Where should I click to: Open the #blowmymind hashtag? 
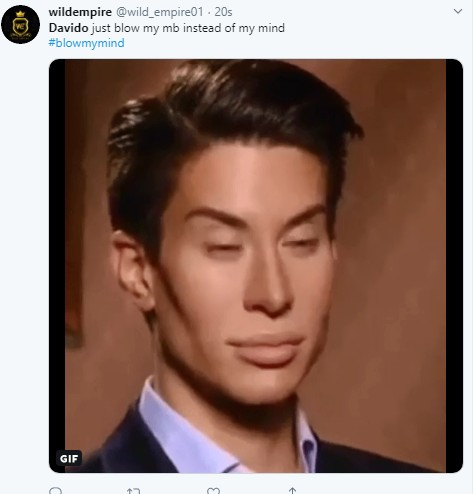tap(87, 43)
